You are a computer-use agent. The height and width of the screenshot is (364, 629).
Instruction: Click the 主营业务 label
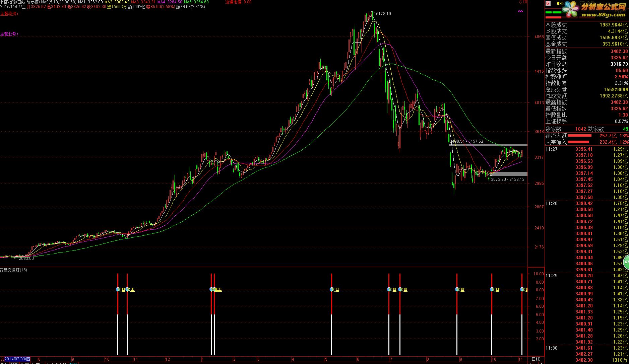click(x=9, y=34)
